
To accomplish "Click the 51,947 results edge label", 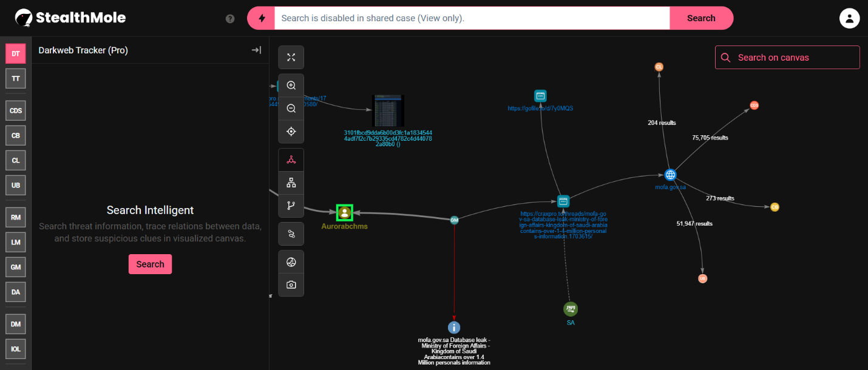I will [x=694, y=224].
